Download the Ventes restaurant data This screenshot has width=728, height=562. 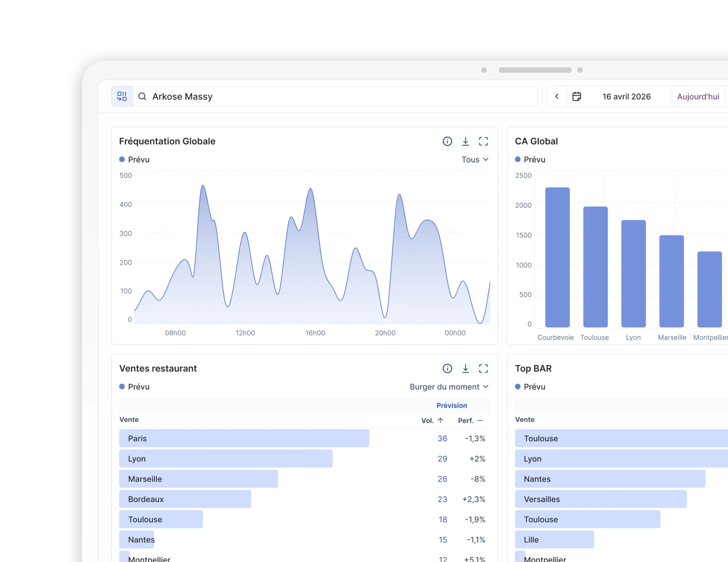(466, 368)
